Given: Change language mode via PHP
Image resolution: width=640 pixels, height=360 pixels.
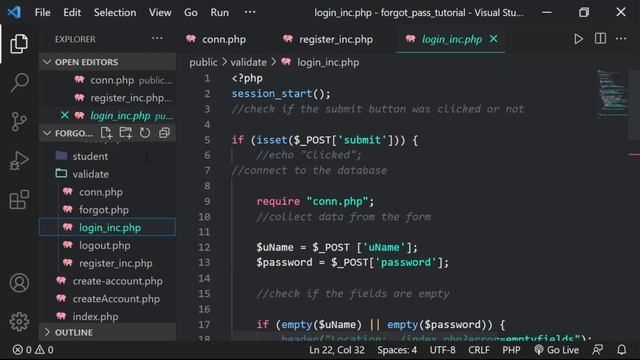Looking at the screenshot, I should [511, 350].
